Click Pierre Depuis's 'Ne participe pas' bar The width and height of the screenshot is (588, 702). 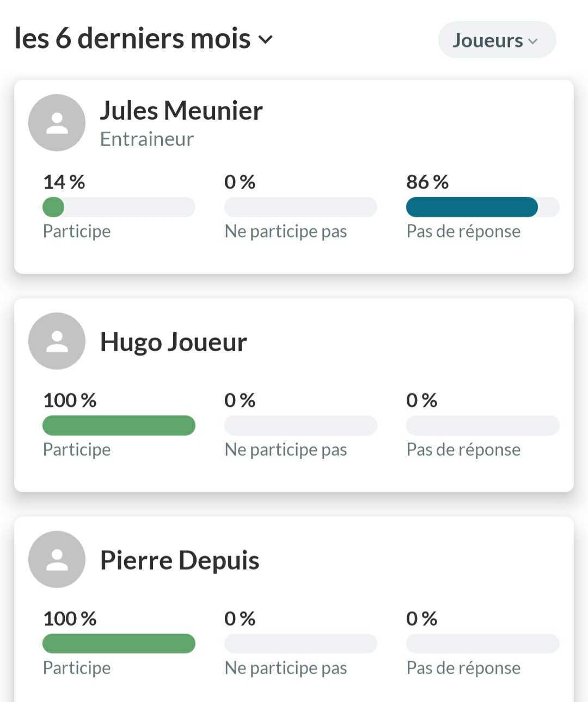pos(301,644)
